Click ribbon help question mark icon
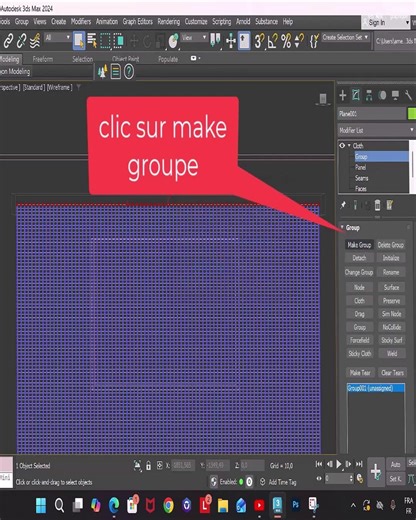 point(129,72)
